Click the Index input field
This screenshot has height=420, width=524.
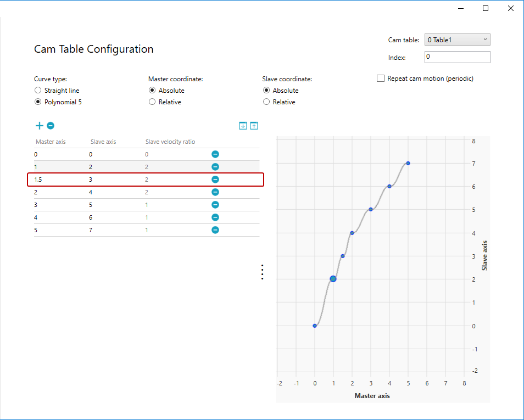point(457,57)
